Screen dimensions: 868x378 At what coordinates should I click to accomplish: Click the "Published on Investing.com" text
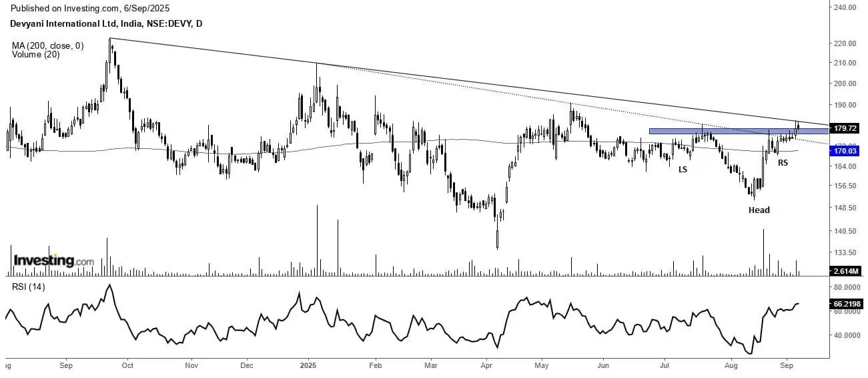click(x=90, y=9)
